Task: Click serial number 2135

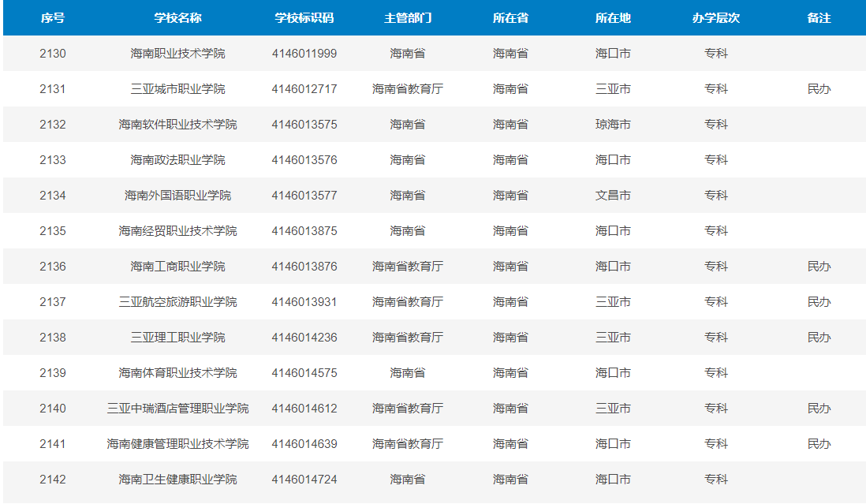Action: click(53, 231)
